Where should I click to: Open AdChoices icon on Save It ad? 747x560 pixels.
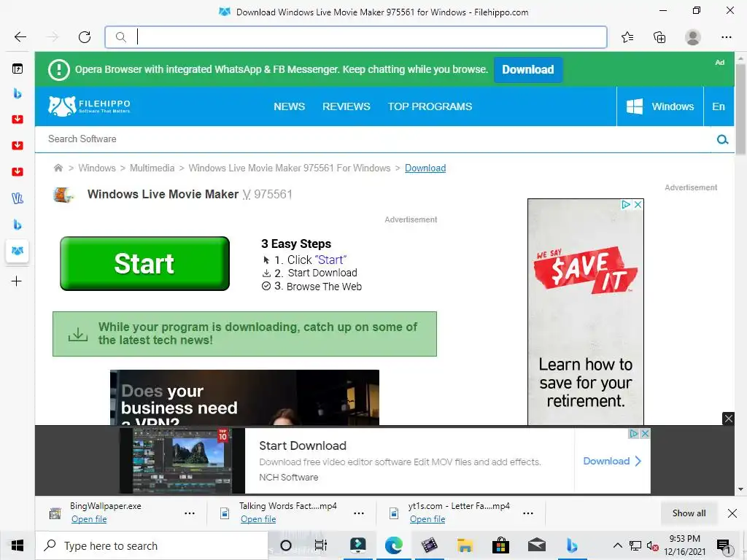click(626, 204)
